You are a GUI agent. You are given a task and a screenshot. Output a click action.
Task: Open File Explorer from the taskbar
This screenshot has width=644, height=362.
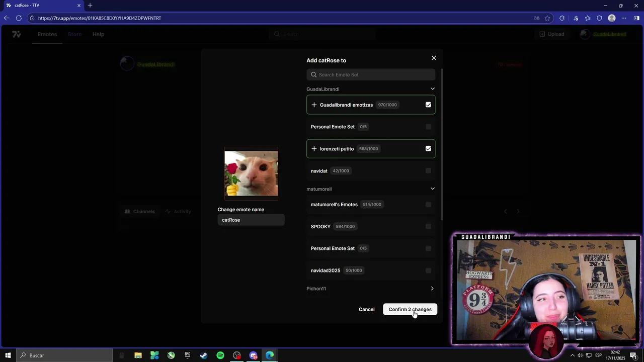pos(138,355)
